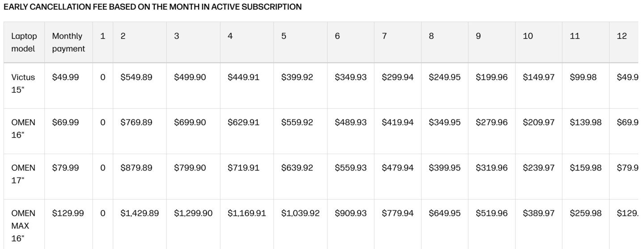
Task: Click the $199.96 fee for Victus 15"
Action: (491, 77)
